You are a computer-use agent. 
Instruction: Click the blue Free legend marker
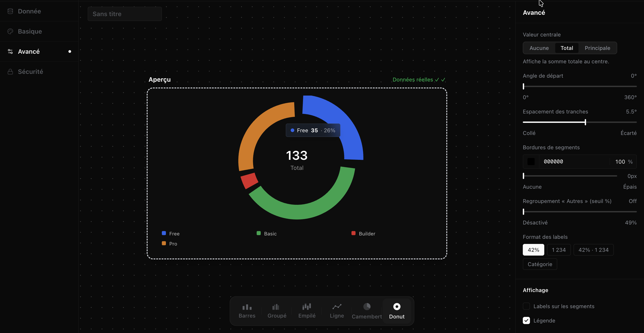pos(164,233)
